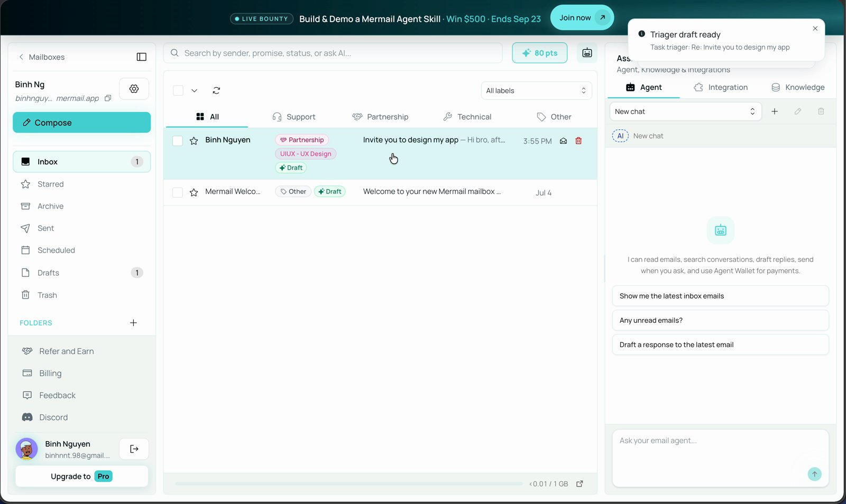The image size is (846, 504).
Task: Switch to the Other tab
Action: pyautogui.click(x=554, y=117)
